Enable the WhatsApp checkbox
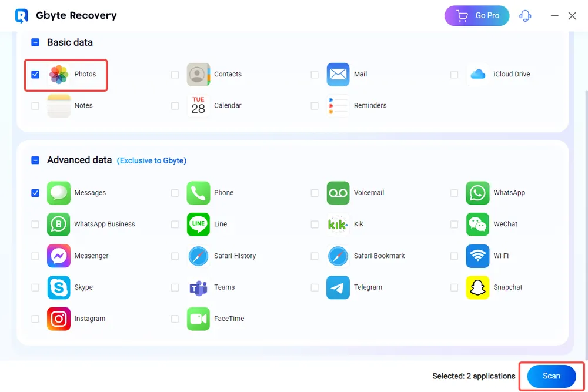The width and height of the screenshot is (588, 392). pos(454,193)
